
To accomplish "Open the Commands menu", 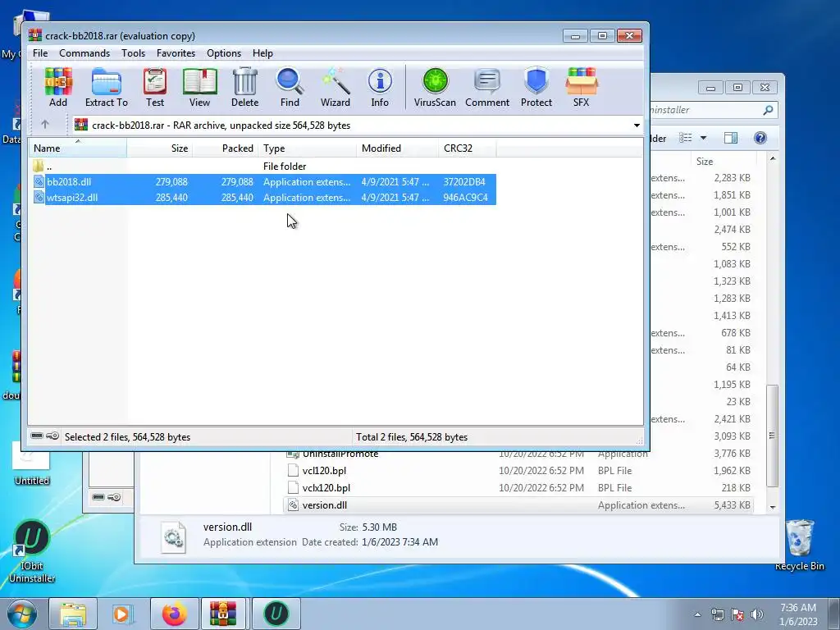I will coord(84,53).
